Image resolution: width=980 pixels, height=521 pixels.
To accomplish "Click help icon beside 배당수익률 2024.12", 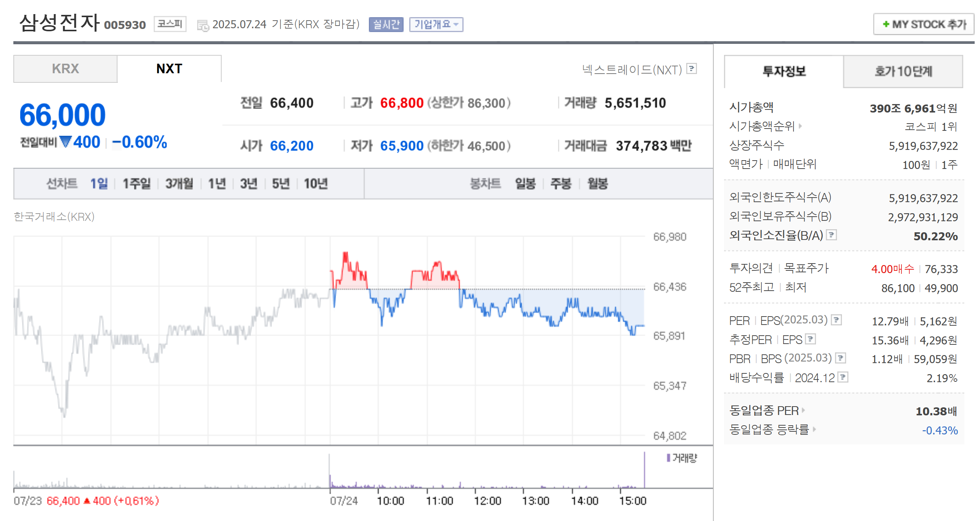I will pos(843,377).
